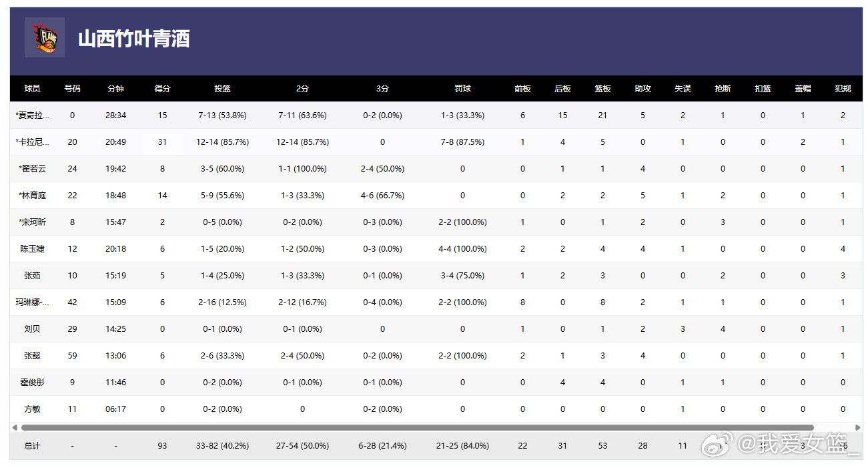The width and height of the screenshot is (868, 466).
Task: Select the 投篮 column header
Action: tap(222, 89)
